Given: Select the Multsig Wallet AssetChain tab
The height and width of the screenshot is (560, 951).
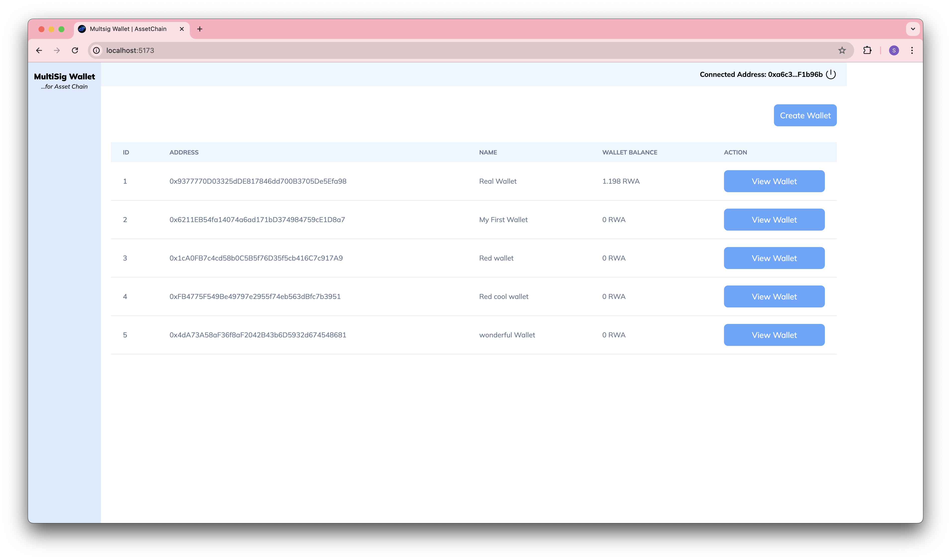Looking at the screenshot, I should click(128, 29).
